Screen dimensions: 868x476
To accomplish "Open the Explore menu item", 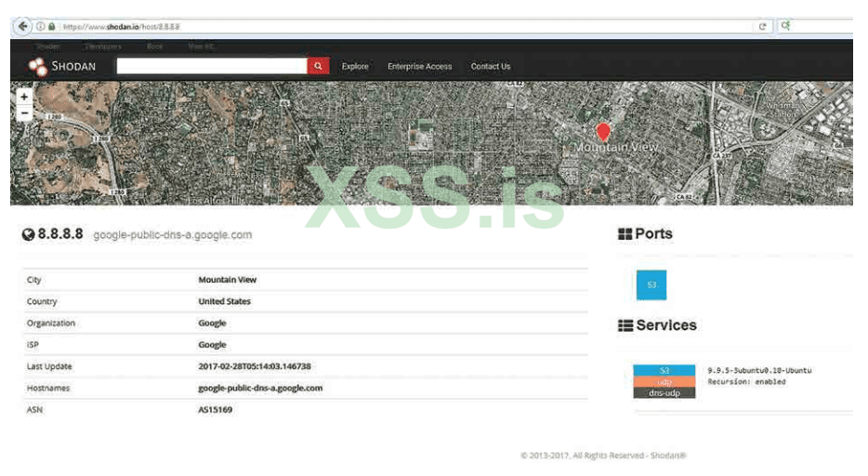I will pos(355,66).
